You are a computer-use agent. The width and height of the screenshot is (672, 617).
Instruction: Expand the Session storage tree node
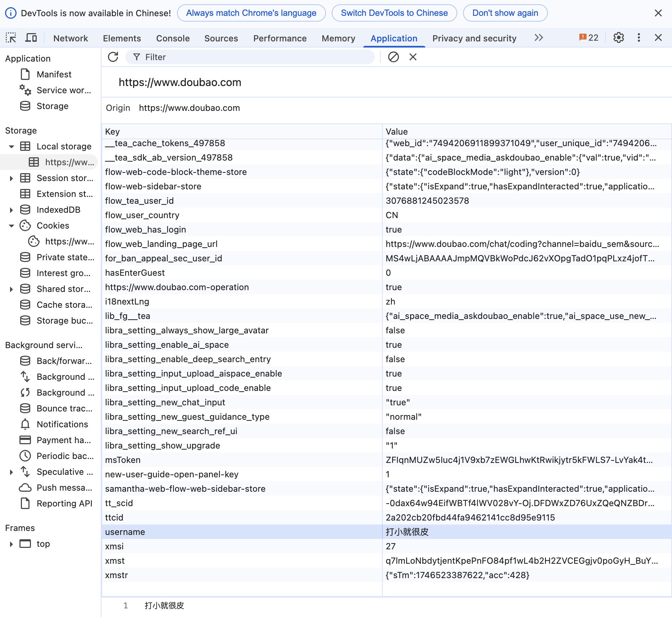pyautogui.click(x=12, y=178)
